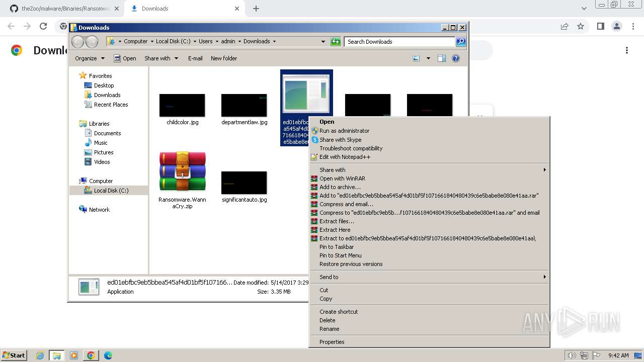Image resolution: width=644 pixels, height=362 pixels.
Task: Open the Ransomware.WannaCry.zip archive icon
Action: tap(182, 171)
